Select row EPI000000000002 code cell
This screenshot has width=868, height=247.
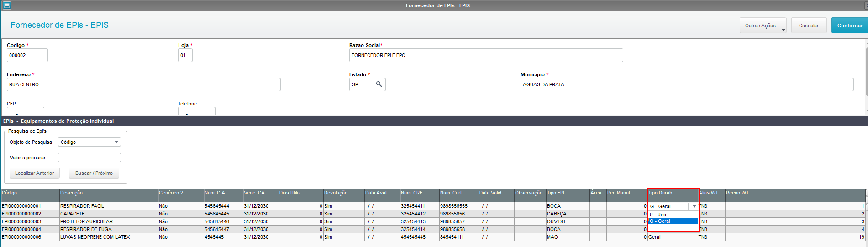(x=30, y=214)
